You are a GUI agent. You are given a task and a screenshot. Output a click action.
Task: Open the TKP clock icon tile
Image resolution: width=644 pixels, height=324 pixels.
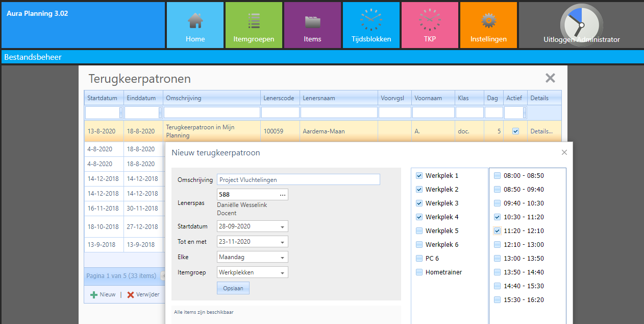430,25
